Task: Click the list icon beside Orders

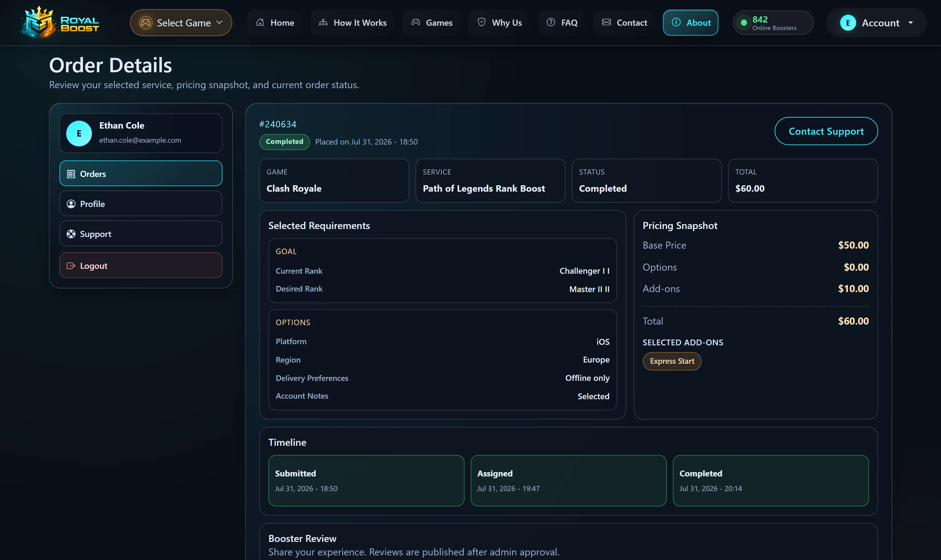Action: click(71, 174)
